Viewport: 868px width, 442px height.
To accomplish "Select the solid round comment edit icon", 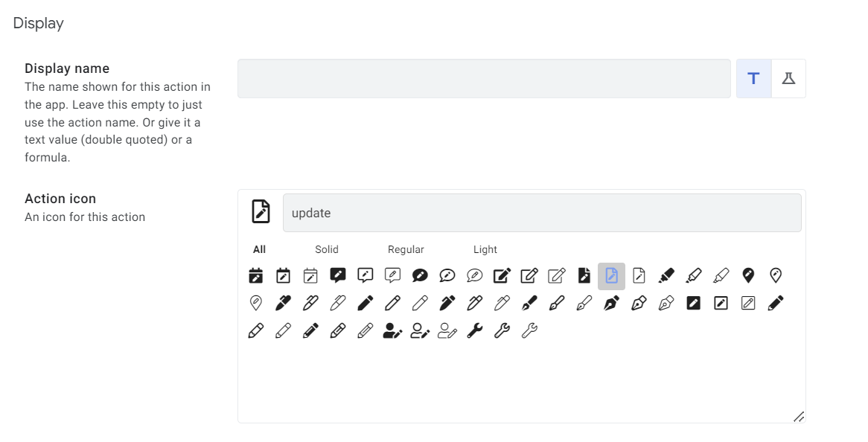I will pos(420,276).
